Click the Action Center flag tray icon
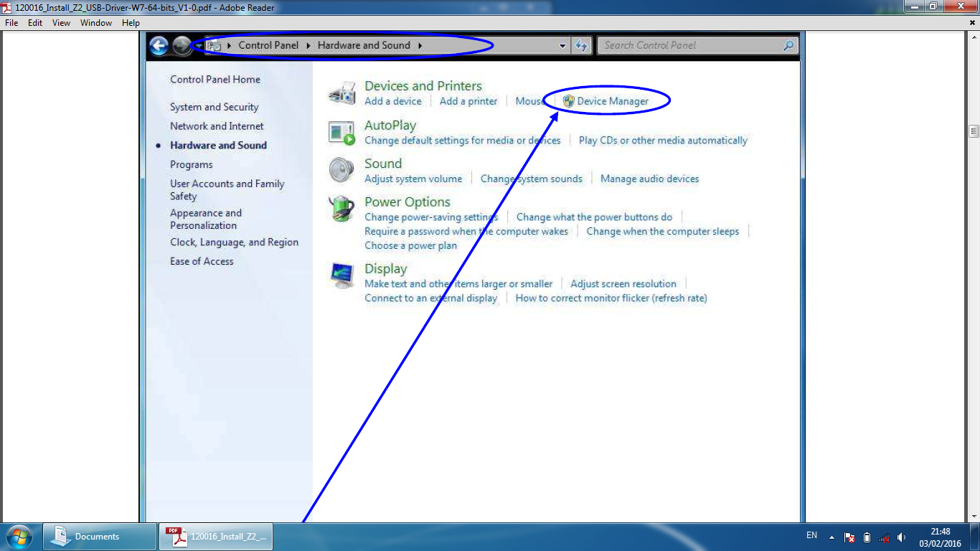Viewport: 980px width, 551px height. coord(849,537)
